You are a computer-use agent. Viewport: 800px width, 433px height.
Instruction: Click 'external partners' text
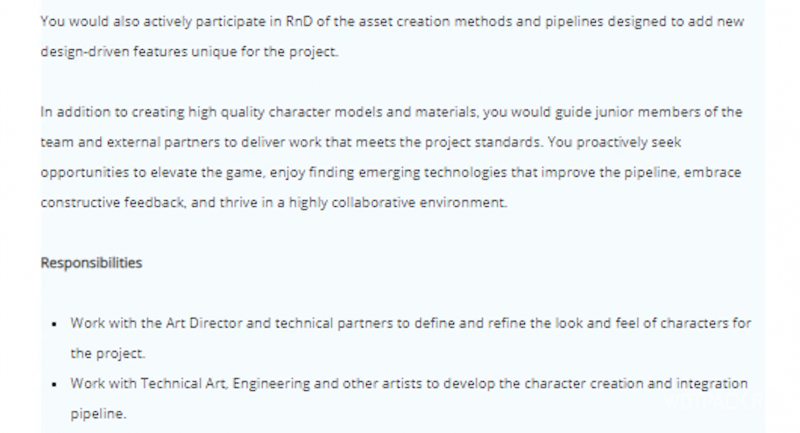coord(165,142)
